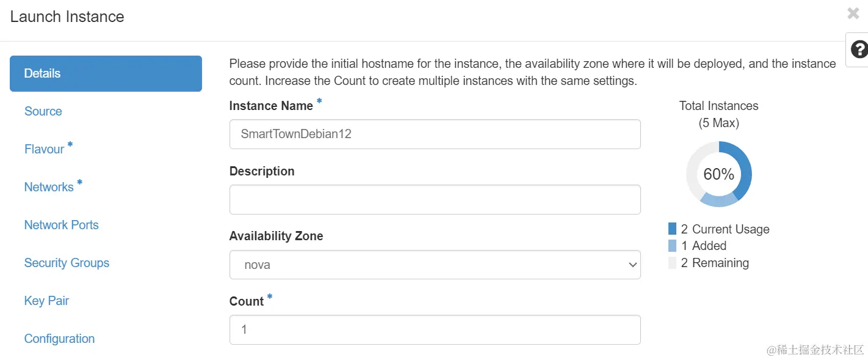Open the Key Pair step

point(47,301)
